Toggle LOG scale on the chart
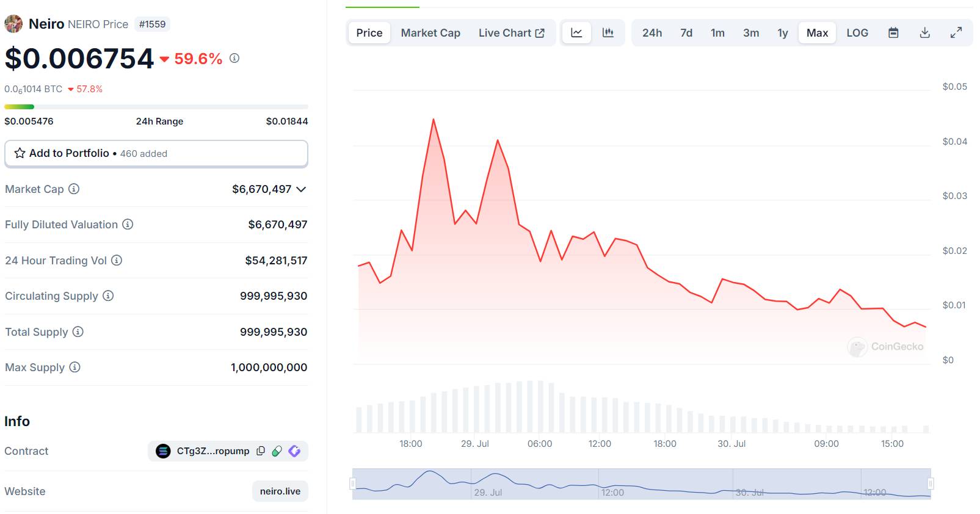Image resolution: width=980 pixels, height=514 pixels. (x=857, y=33)
